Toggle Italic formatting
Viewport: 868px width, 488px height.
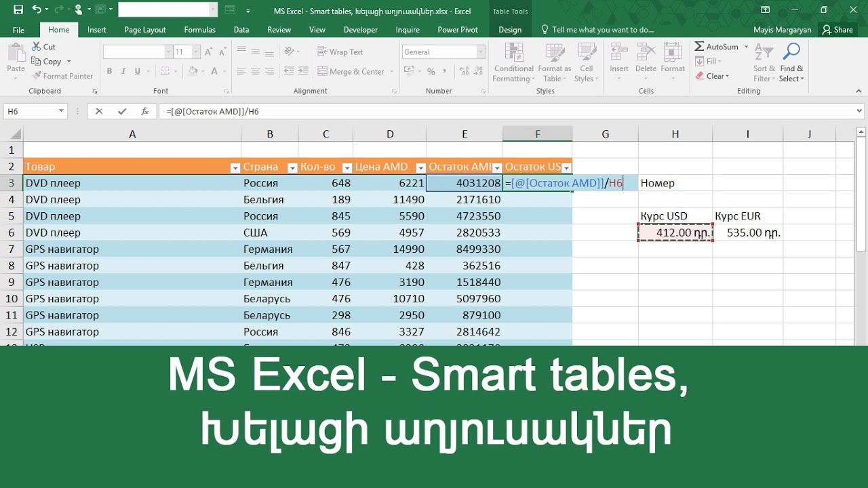(x=124, y=71)
